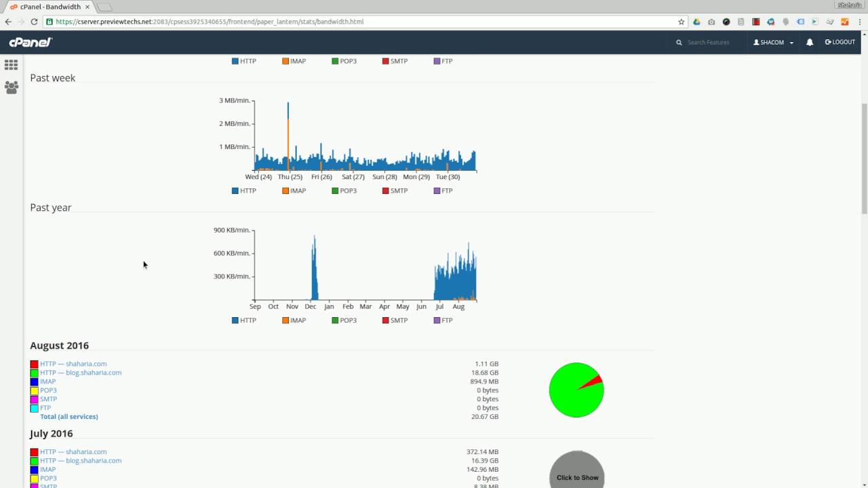
Task: Open July POP3 bandwidth link
Action: pos(48,479)
